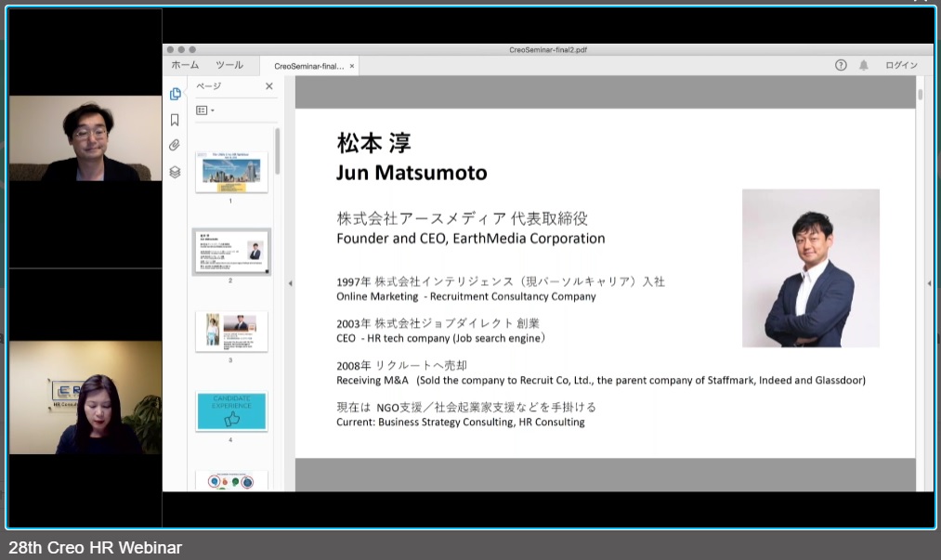Select the CreoSeminar-final document tab
Screen dimensions: 941x560
(309, 66)
